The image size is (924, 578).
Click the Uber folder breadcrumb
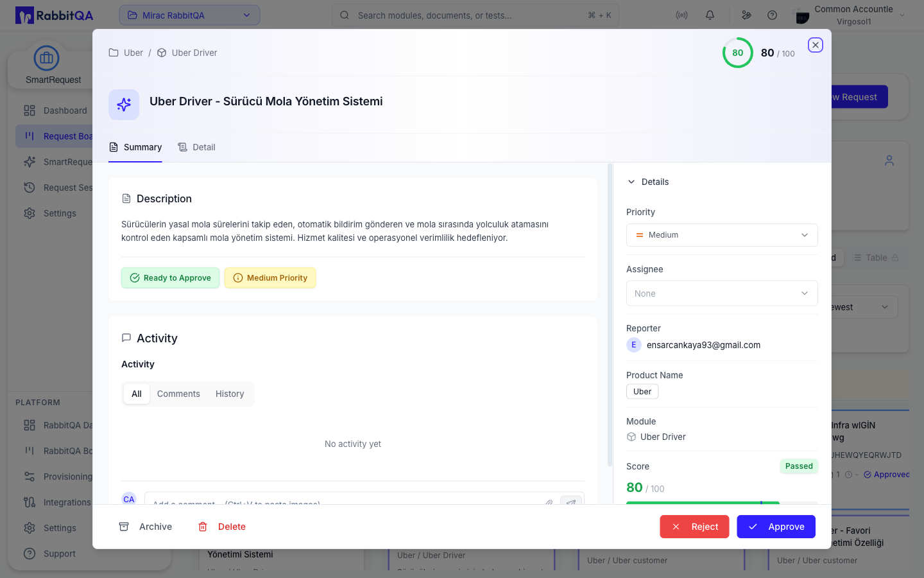[126, 53]
